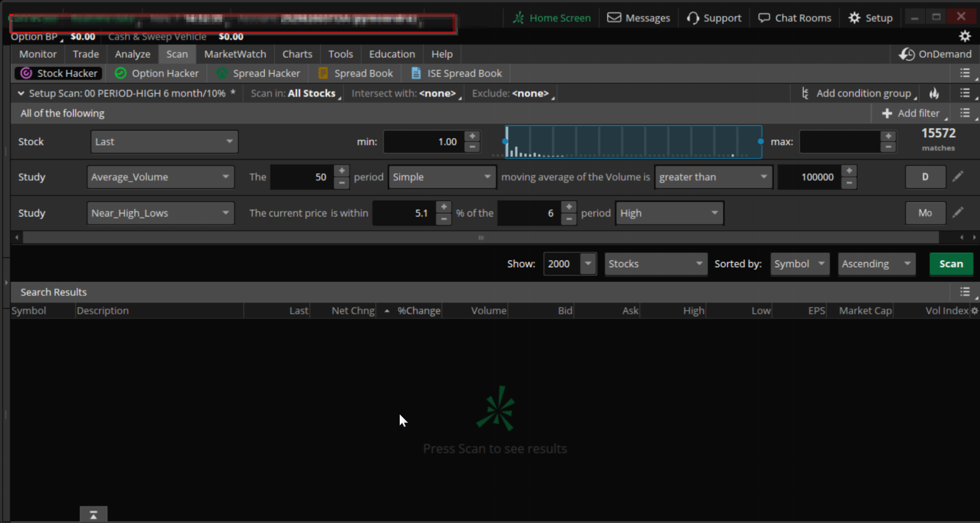Open the Stock Last field dropdown
Screen dimensions: 980x523
click(165, 142)
